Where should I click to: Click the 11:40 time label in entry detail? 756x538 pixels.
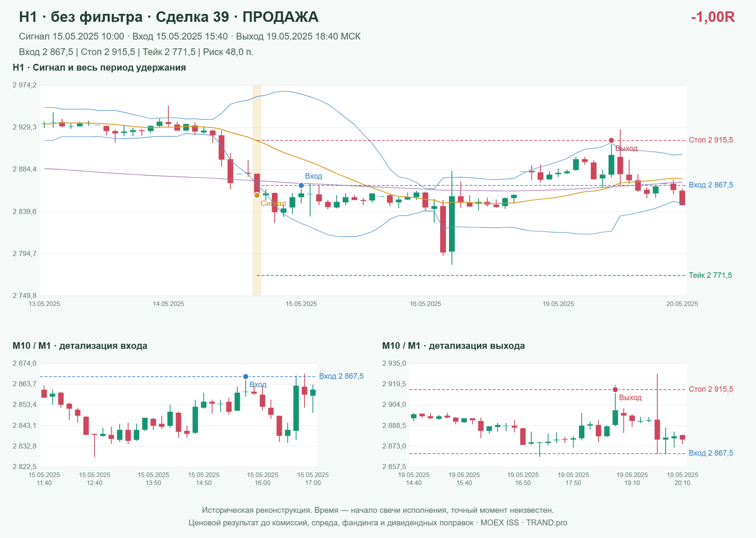click(44, 483)
